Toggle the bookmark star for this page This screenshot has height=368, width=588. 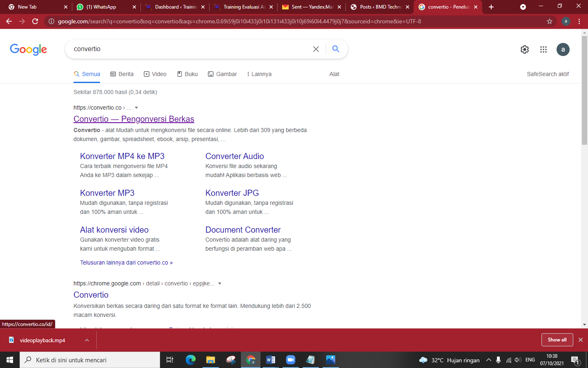click(x=550, y=21)
